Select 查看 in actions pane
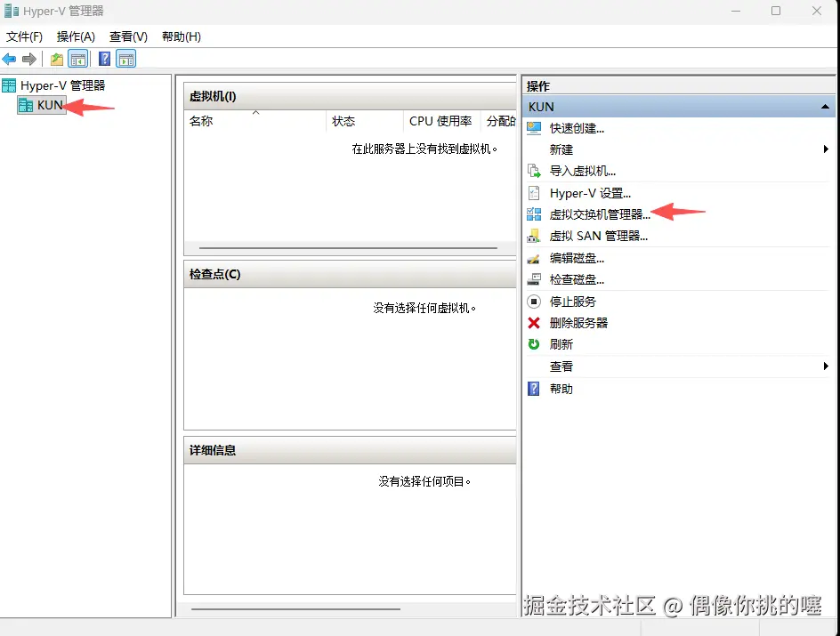 (x=561, y=366)
